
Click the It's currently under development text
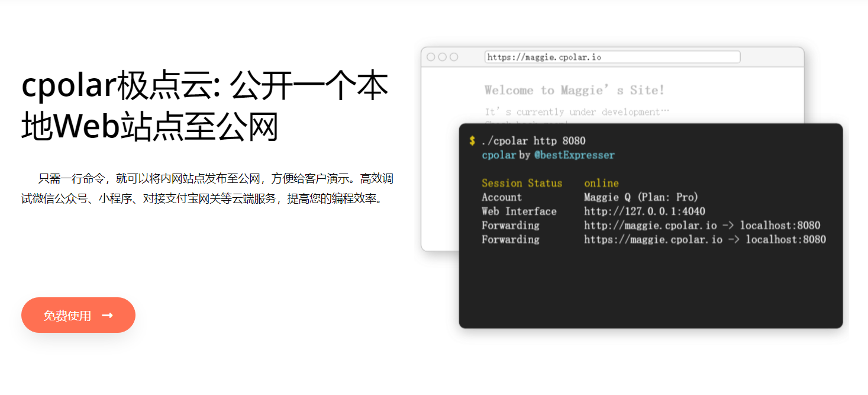pyautogui.click(x=577, y=112)
